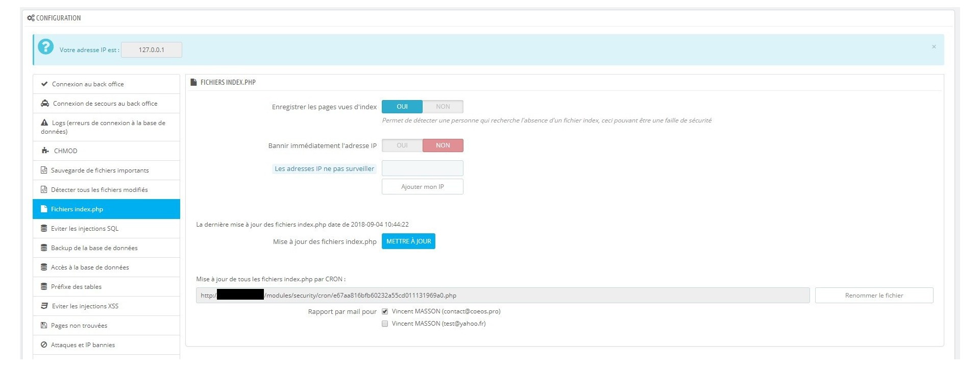The image size is (980, 367).
Task: Open the Backup de la base de données section
Action: (x=94, y=248)
